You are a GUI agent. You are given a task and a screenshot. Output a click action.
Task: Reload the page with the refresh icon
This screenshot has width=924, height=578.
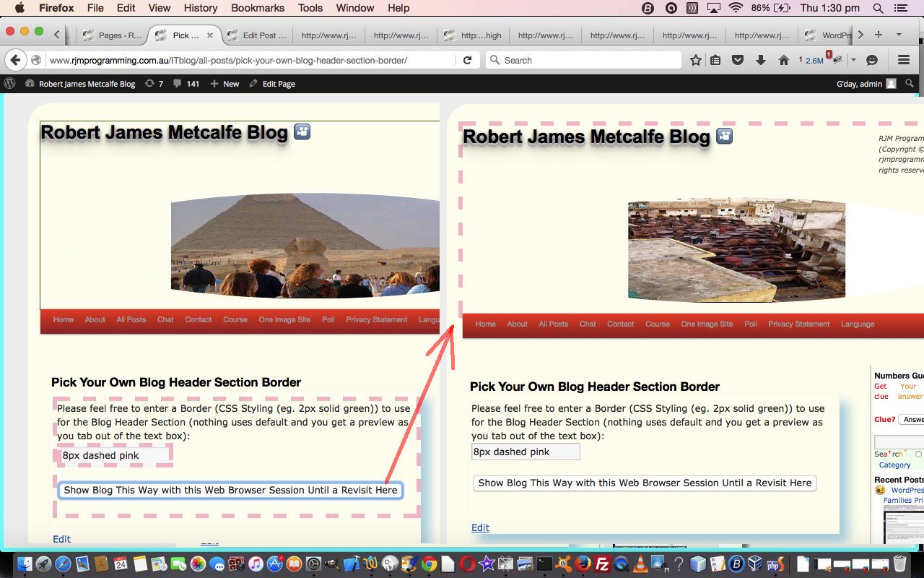(x=467, y=60)
